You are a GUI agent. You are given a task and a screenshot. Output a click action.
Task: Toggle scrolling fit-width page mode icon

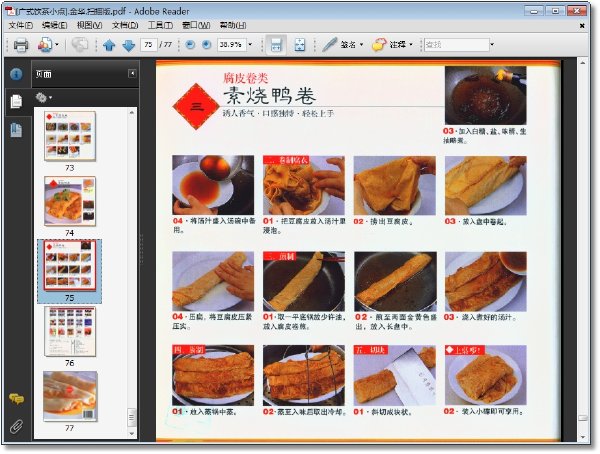[276, 45]
